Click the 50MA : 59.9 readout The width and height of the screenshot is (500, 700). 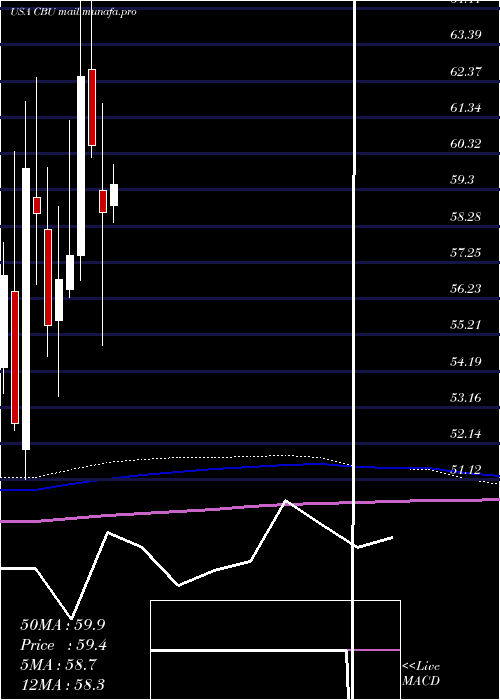point(63,625)
